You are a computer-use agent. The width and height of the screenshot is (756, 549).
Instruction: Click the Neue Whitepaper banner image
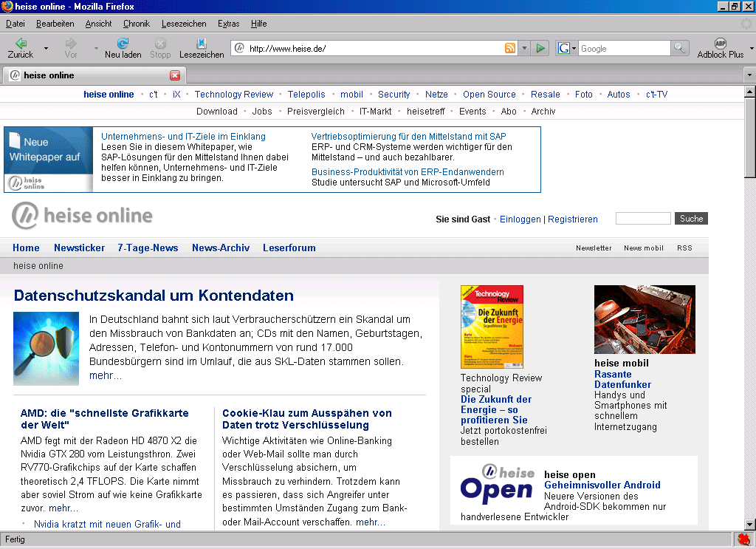tap(48, 160)
